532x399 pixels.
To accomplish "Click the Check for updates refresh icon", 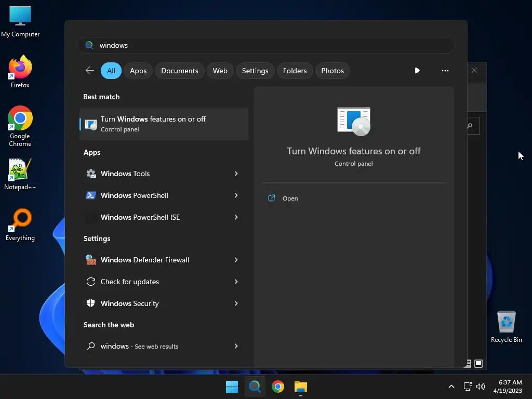I will pos(91,282).
